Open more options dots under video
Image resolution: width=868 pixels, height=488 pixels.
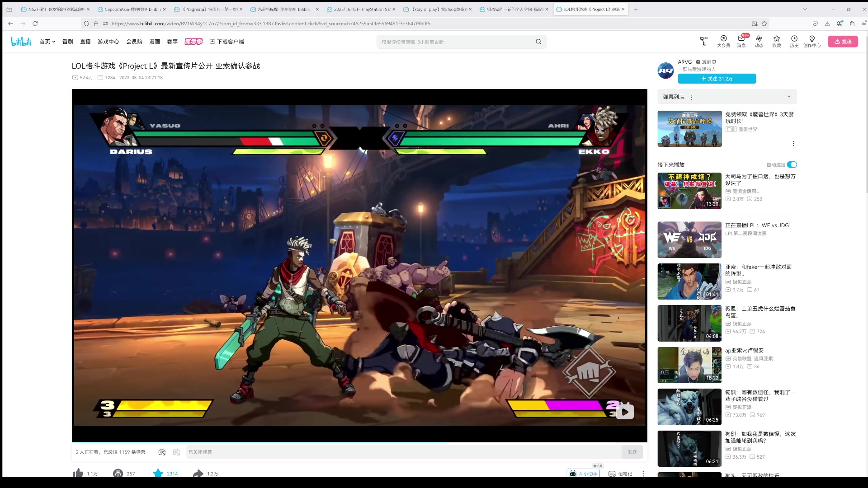coord(643,474)
